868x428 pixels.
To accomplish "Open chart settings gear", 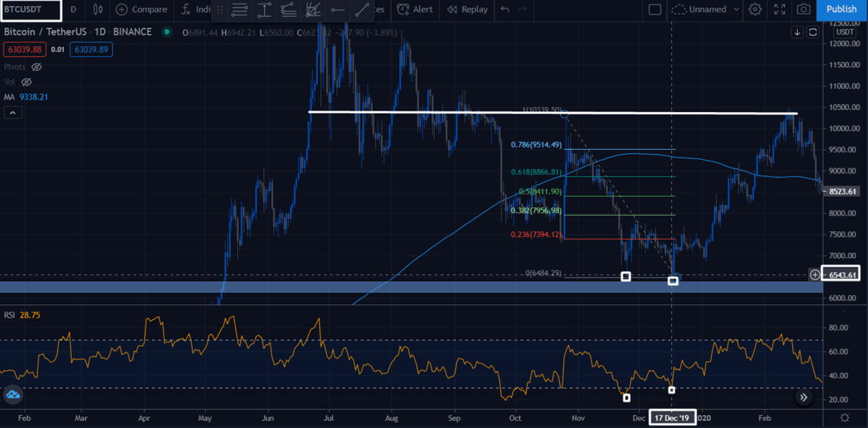I will point(755,9).
